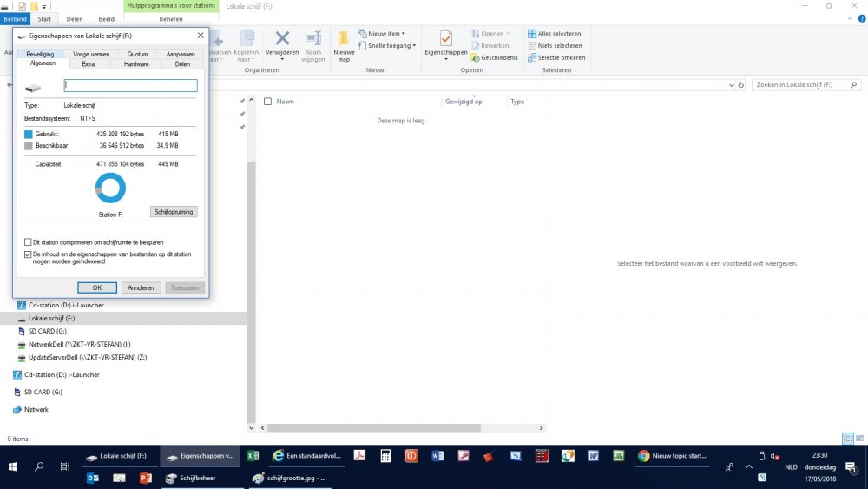Click the Alles selecteren icon

tap(531, 34)
